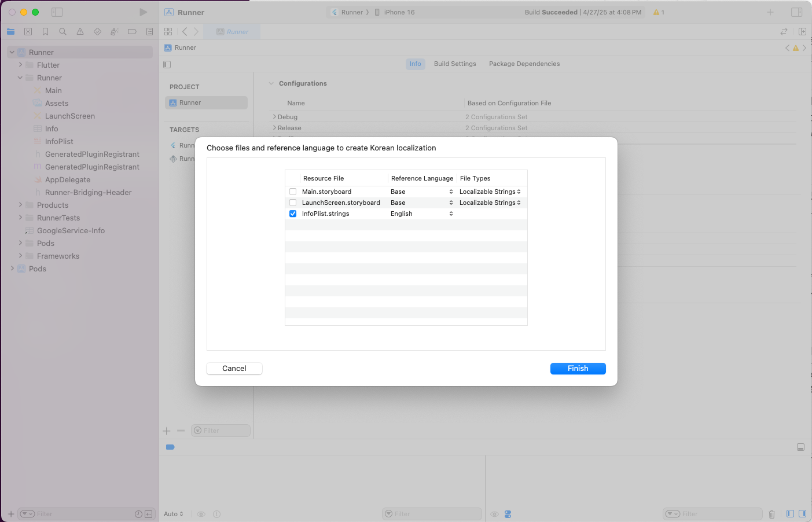Open the Find navigator magnifier icon
812x522 pixels.
click(63, 32)
